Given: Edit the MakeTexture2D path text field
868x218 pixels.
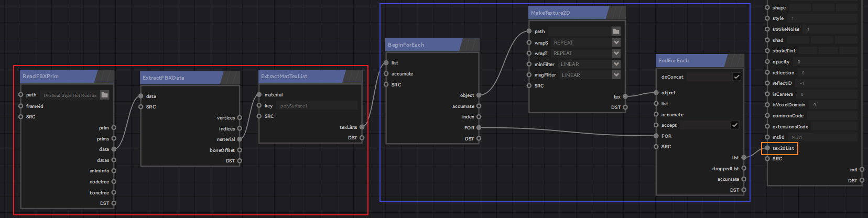Looking at the screenshot, I should click(x=579, y=31).
